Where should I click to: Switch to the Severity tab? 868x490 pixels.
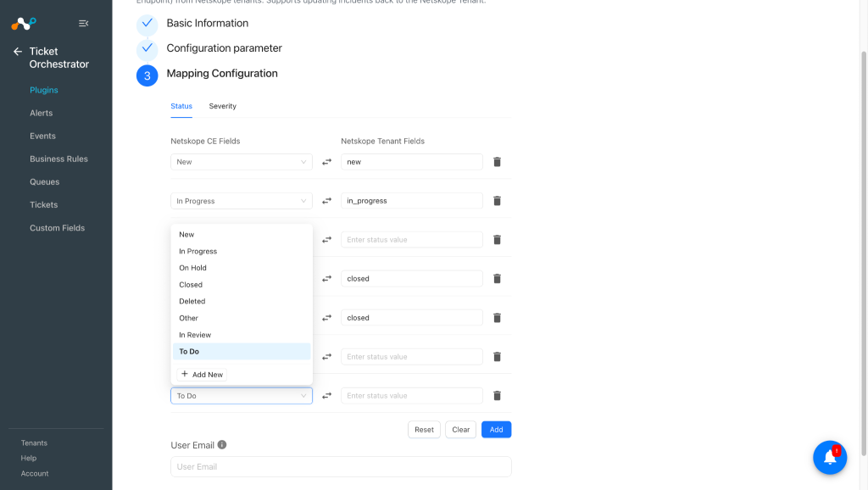click(223, 106)
